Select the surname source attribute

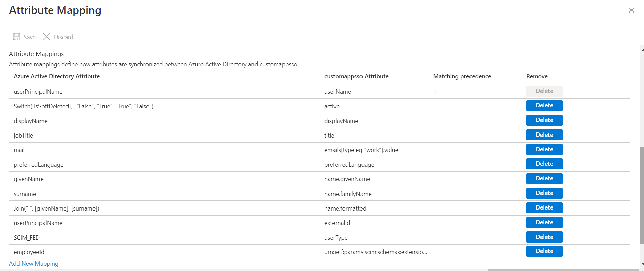point(25,194)
